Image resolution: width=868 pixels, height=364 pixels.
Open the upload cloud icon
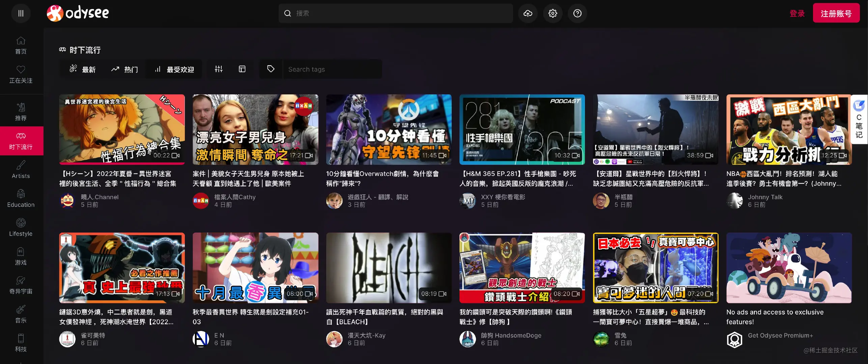[x=528, y=13]
